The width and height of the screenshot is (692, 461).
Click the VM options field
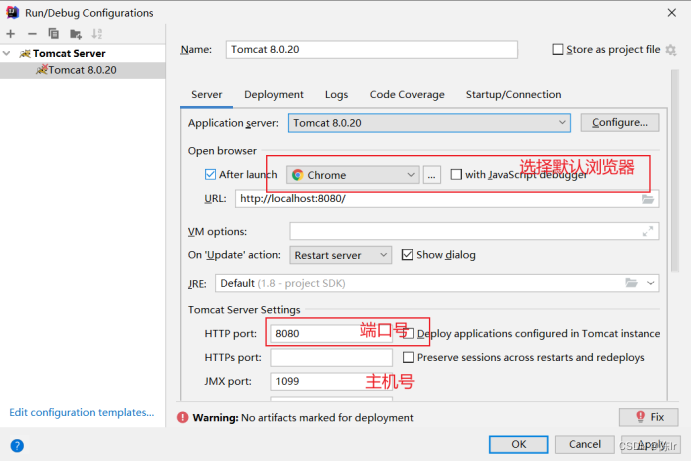coord(474,231)
